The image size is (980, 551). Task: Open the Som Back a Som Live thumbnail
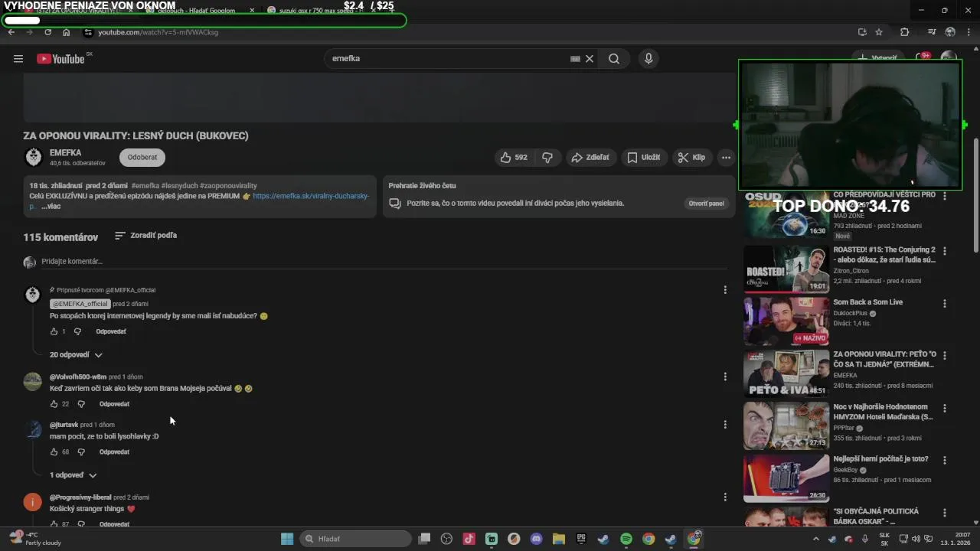pos(786,321)
